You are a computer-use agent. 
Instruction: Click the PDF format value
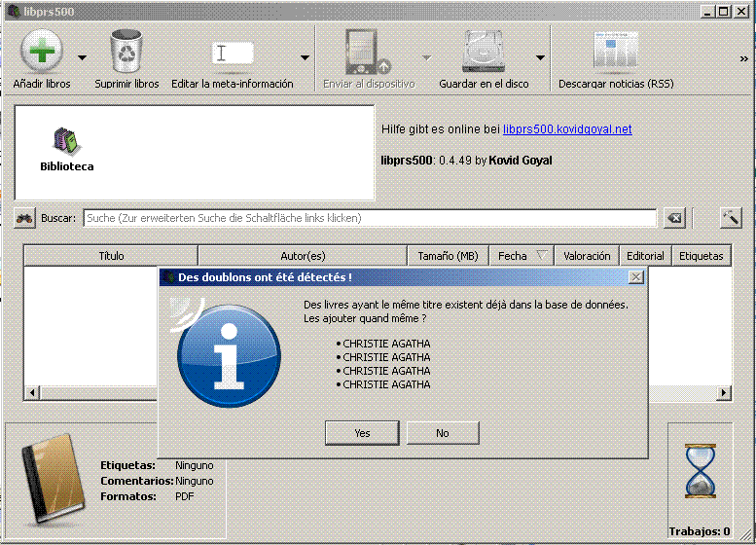[184, 496]
